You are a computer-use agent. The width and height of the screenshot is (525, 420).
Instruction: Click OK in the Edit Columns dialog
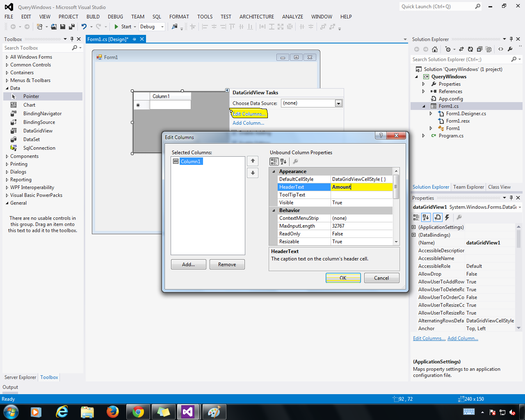(343, 278)
